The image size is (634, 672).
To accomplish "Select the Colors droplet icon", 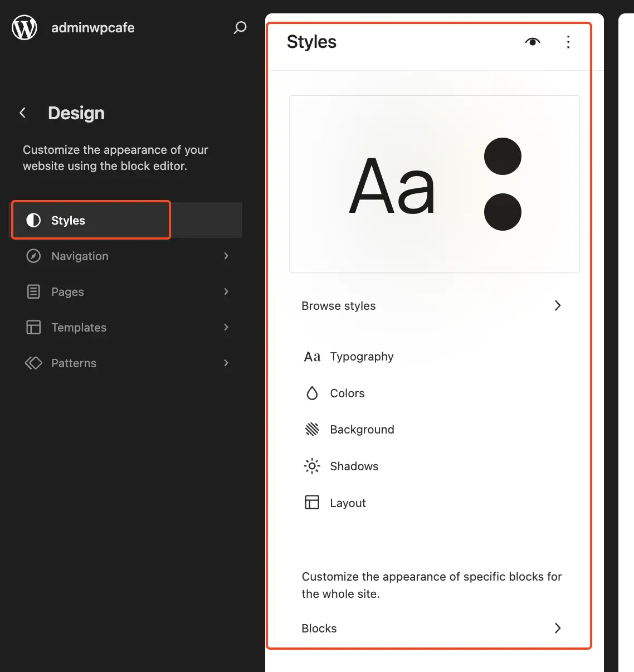I will [312, 393].
